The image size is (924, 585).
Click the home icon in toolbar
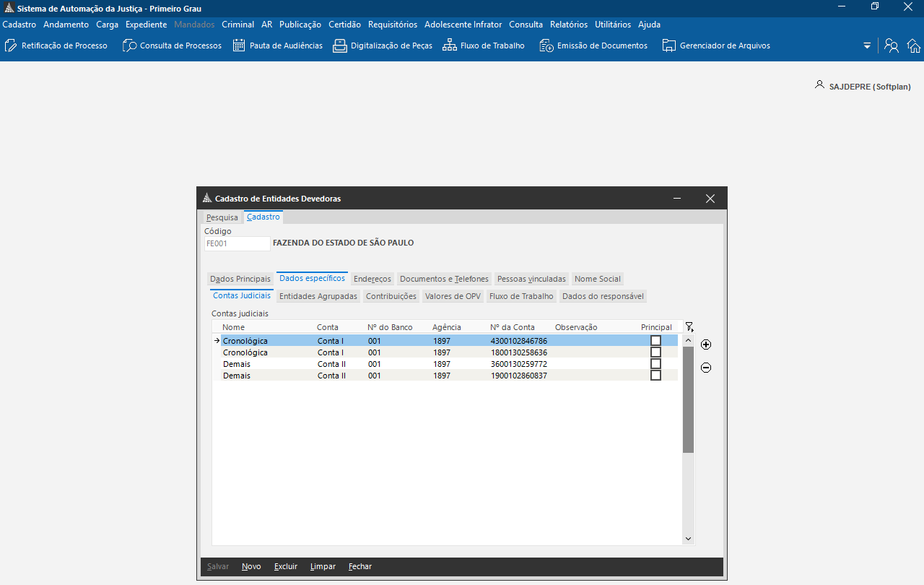(x=914, y=45)
